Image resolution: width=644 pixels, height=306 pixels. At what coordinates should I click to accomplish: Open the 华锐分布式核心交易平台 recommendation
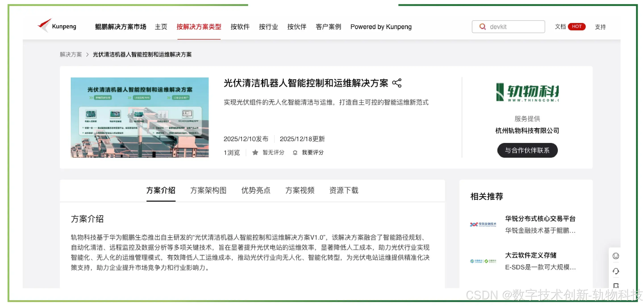tap(540, 219)
